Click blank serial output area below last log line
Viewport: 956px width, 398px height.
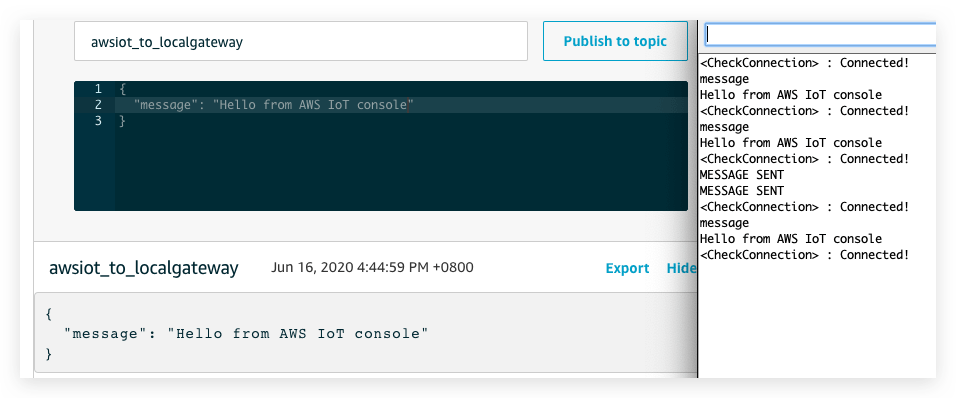(817, 320)
